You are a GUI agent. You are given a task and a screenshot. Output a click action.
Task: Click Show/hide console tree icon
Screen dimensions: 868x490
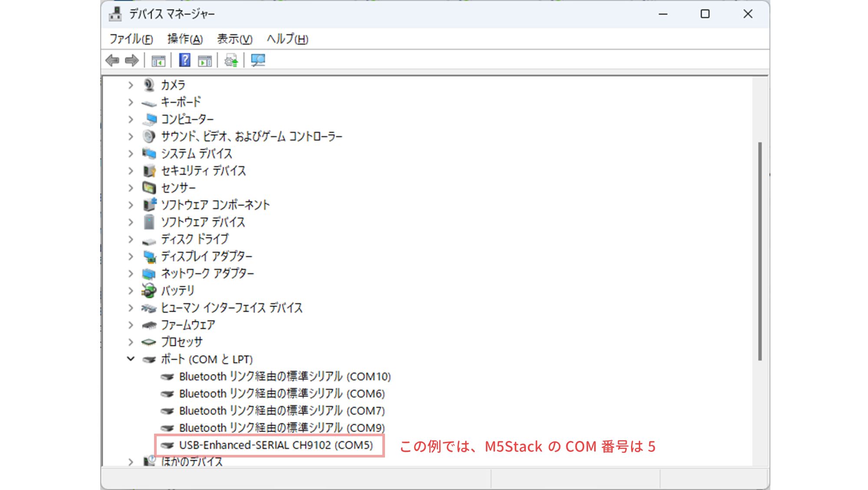tap(158, 60)
